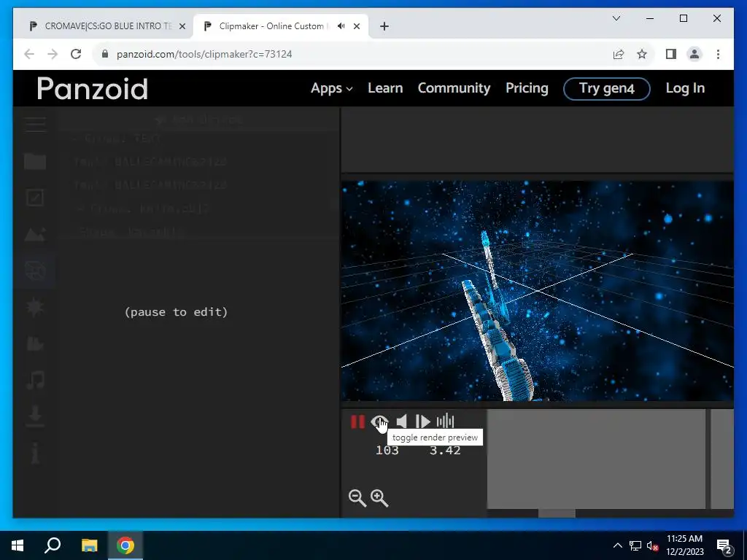Mute Clipmaker tab via speaker icon
747x560 pixels.
tap(341, 26)
